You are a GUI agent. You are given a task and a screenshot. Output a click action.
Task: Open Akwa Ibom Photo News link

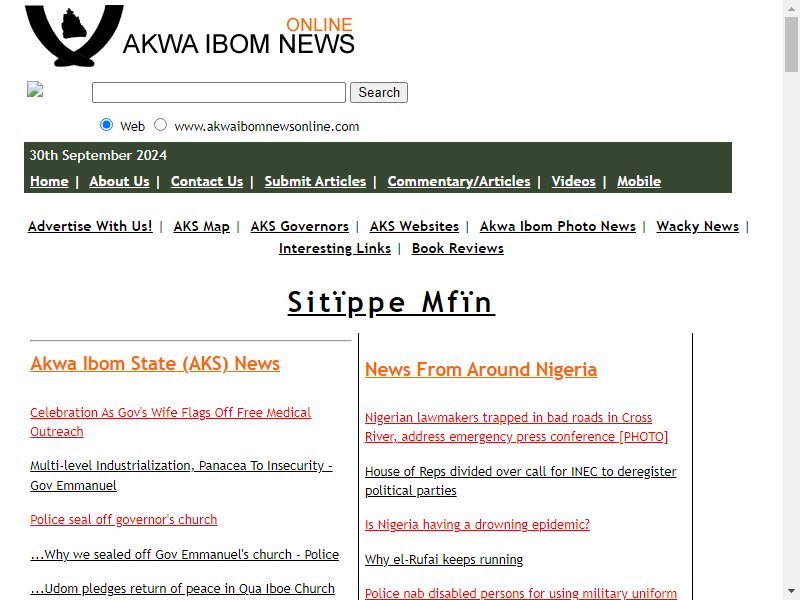point(558,226)
